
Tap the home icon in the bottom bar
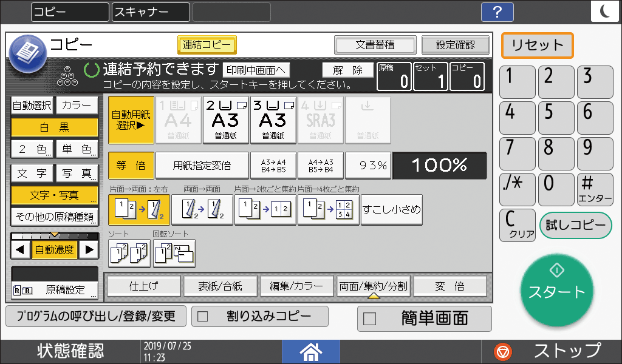310,351
